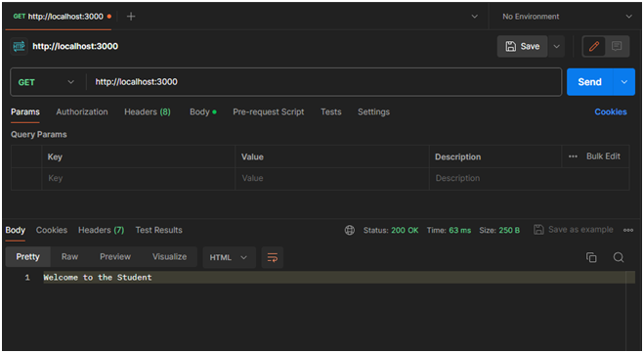Open the No Environment selector
This screenshot has width=644, height=353.
567,17
